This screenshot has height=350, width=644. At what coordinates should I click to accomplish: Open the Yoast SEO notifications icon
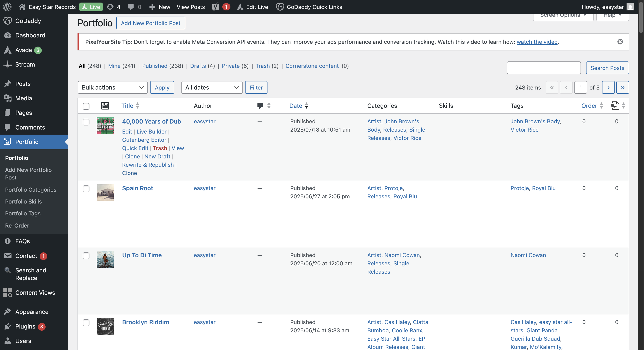tap(216, 7)
